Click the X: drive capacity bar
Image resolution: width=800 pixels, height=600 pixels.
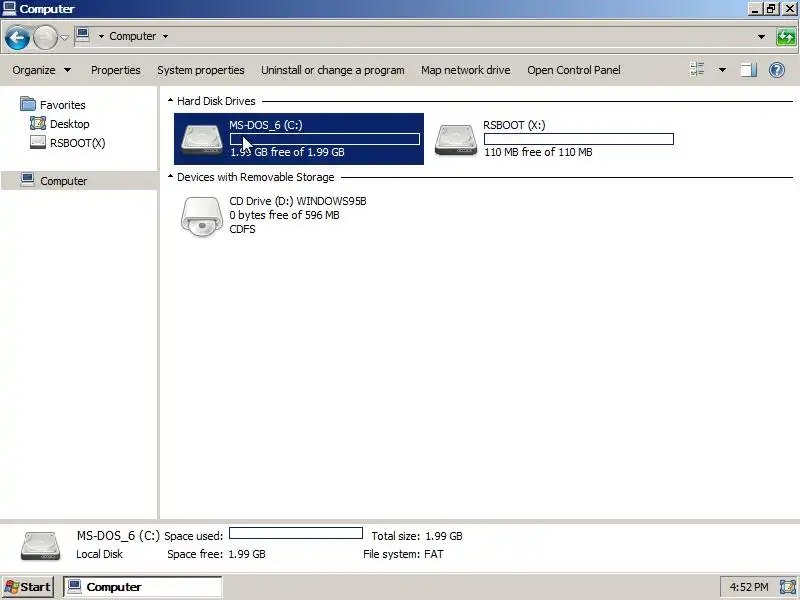(579, 139)
